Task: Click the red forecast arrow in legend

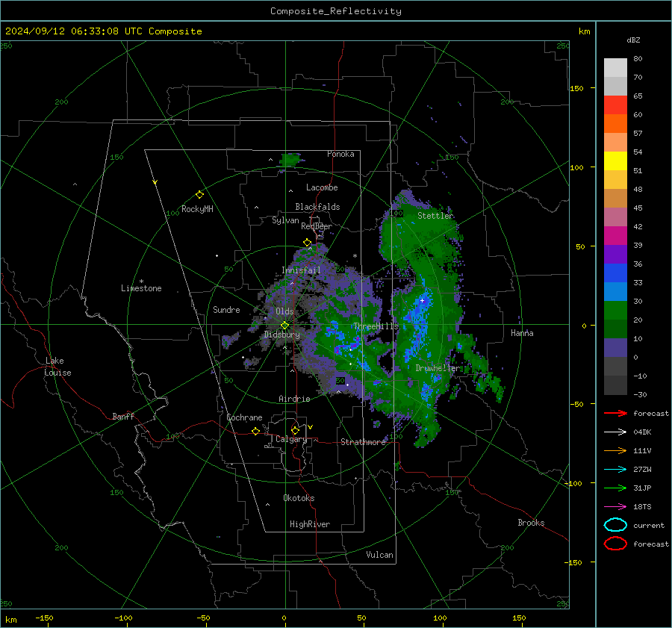Action: (x=615, y=413)
